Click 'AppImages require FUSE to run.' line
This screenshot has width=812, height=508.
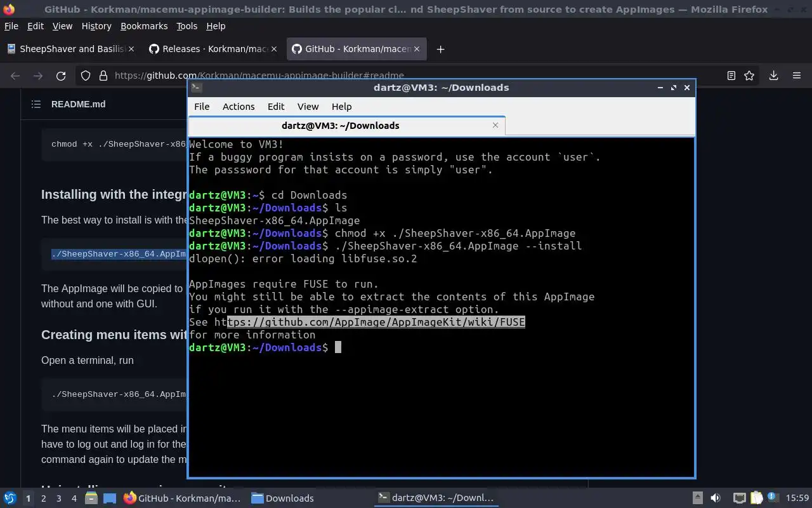point(284,284)
